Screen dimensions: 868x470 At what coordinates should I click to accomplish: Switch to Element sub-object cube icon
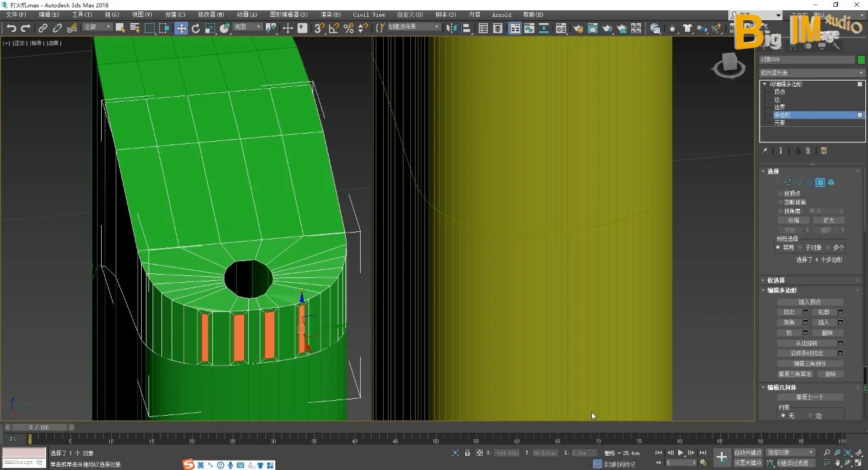831,182
